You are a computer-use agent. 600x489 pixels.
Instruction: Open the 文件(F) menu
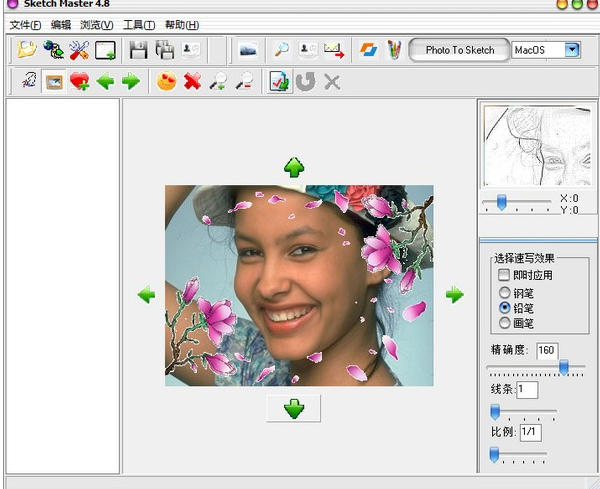pos(26,24)
